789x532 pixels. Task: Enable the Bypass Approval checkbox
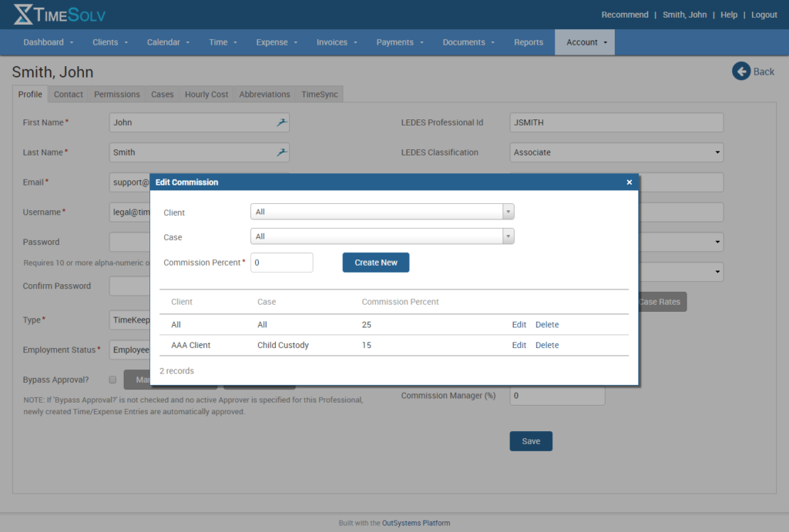[112, 380]
